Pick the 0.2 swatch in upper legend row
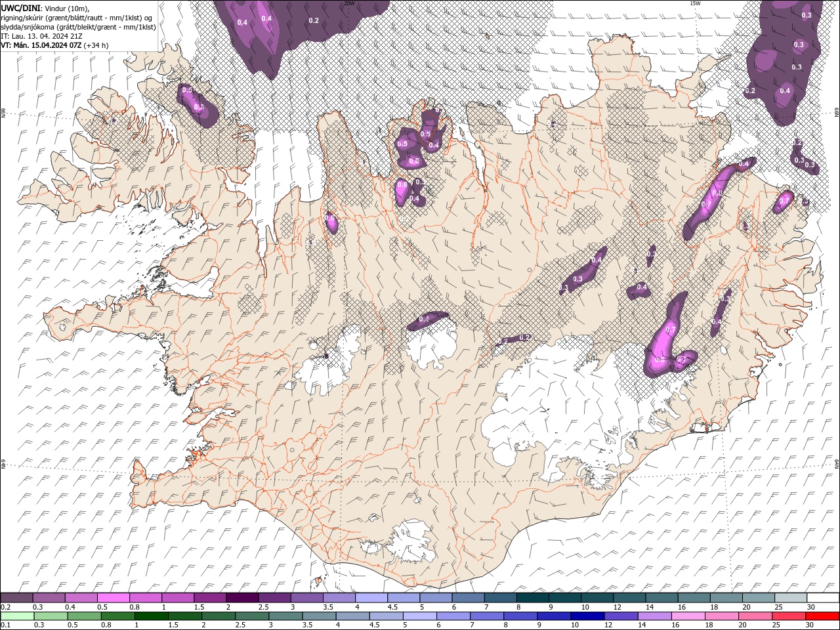 16,598
